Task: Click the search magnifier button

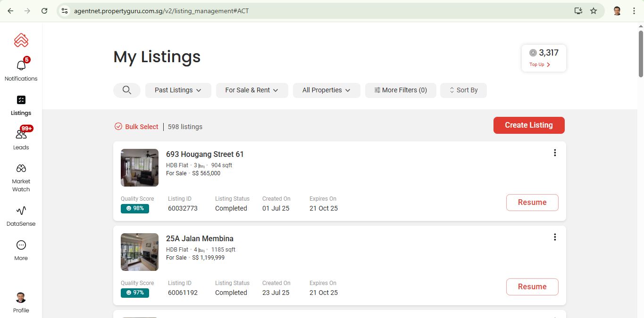Action: click(126, 90)
